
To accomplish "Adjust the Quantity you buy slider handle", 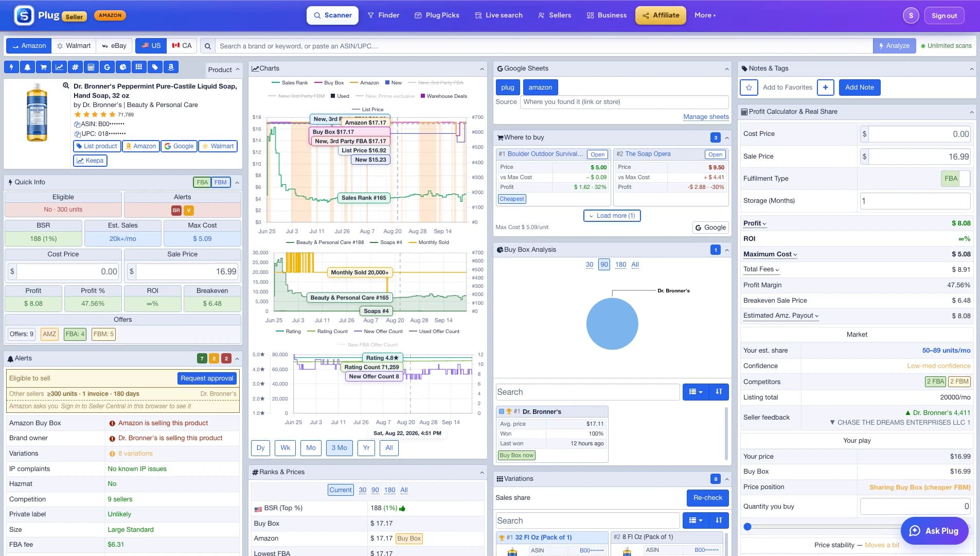I will [x=747, y=527].
